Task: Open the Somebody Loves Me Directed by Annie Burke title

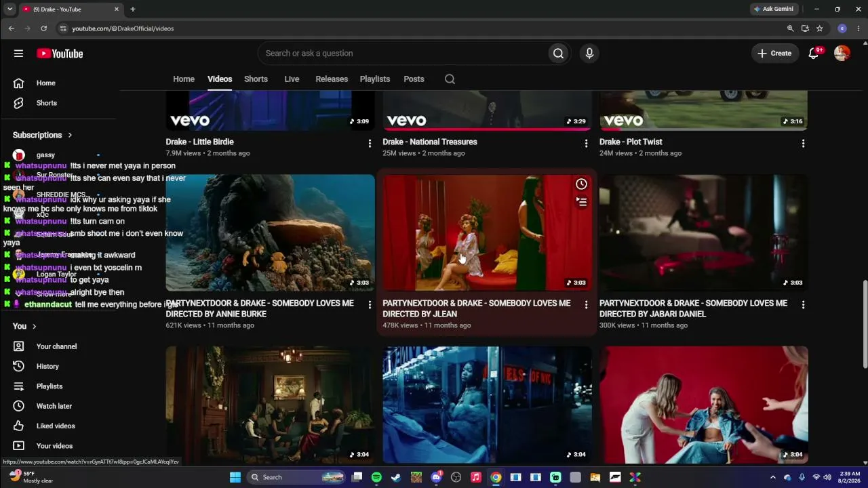Action: tap(260, 308)
